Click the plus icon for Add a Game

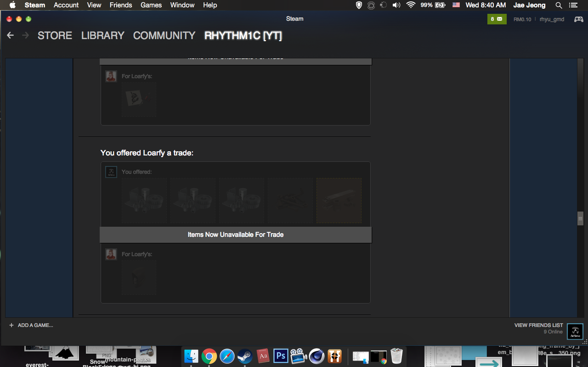coord(11,325)
